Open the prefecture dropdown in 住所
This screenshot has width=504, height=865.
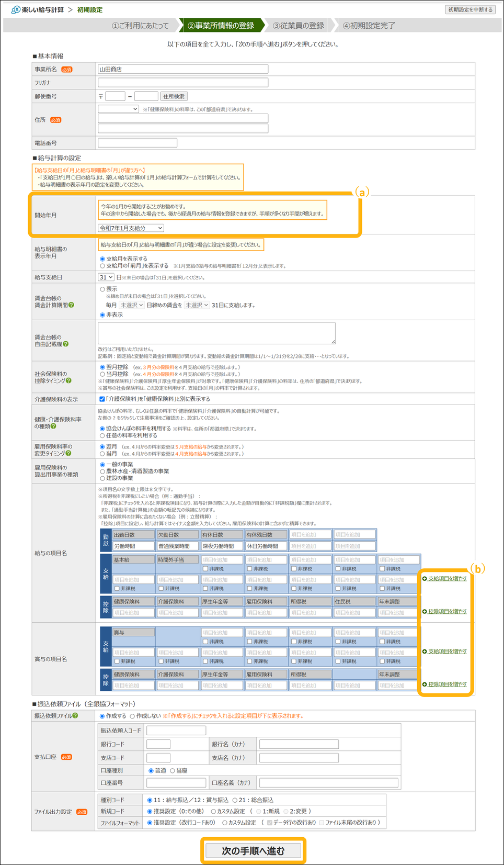[x=118, y=109]
